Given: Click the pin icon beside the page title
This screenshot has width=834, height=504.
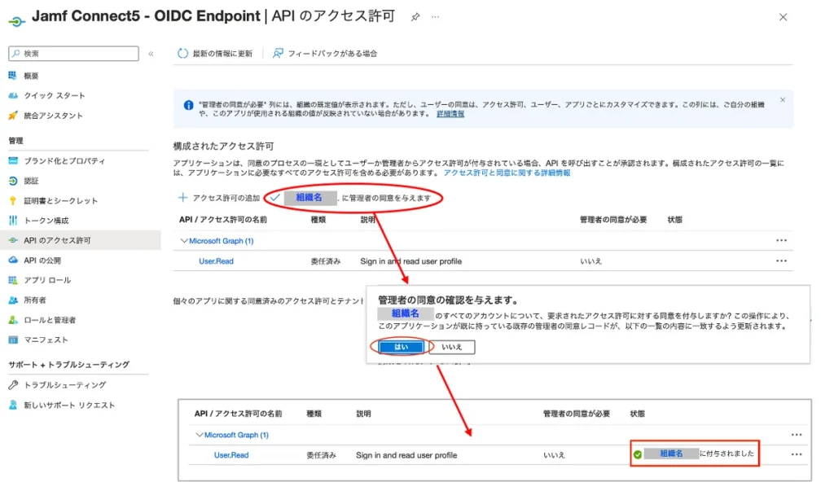Looking at the screenshot, I should (x=415, y=16).
